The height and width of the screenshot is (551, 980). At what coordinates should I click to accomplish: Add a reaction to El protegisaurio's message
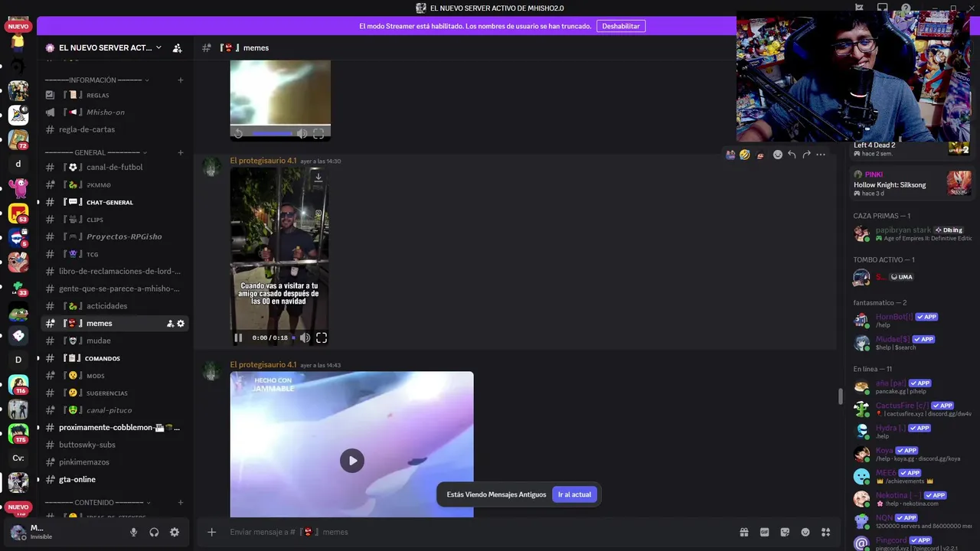click(777, 155)
